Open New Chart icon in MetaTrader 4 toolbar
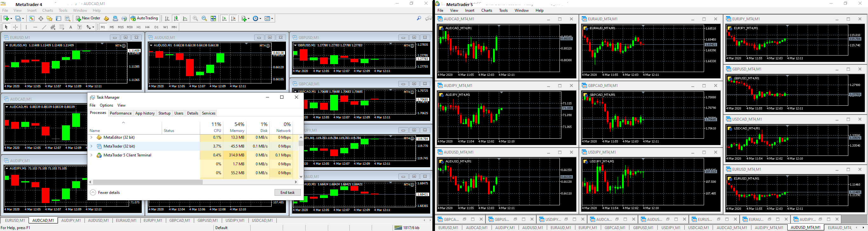Screen dimensions: 868x231 [x=6, y=18]
